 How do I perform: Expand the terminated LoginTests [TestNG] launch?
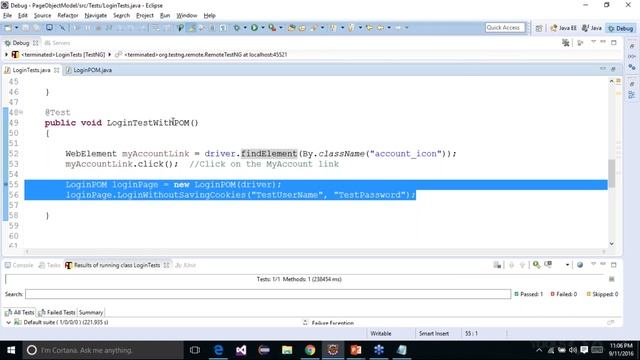pos(6,54)
